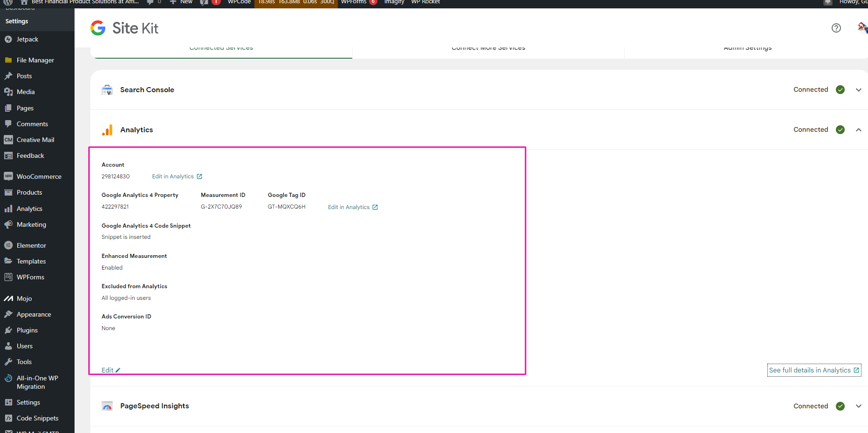Switch to the Connect More Services tab
This screenshot has height=433, width=868.
tap(488, 48)
